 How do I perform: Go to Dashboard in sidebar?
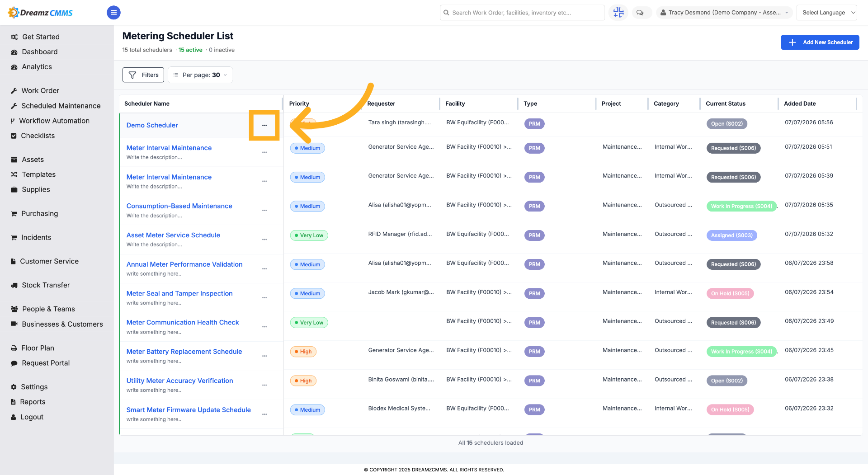tap(40, 52)
